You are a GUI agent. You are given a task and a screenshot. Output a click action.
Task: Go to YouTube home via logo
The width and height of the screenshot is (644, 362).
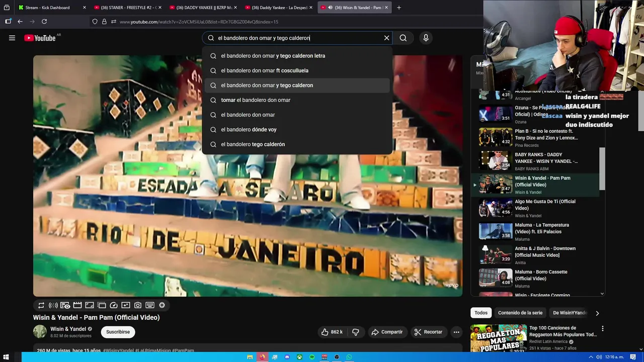point(40,38)
